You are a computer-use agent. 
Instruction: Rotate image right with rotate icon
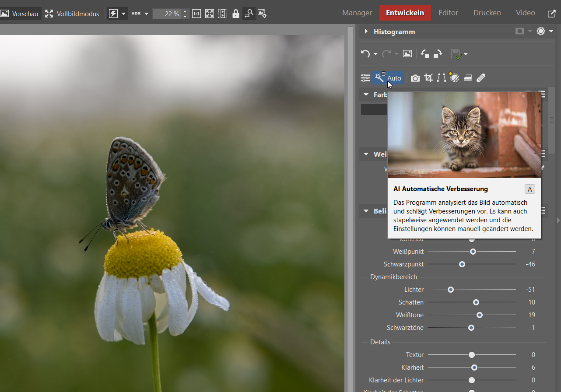click(x=438, y=54)
